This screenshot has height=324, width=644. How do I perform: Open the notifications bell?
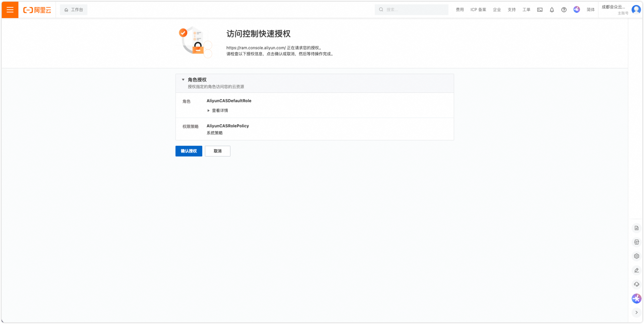pyautogui.click(x=552, y=10)
